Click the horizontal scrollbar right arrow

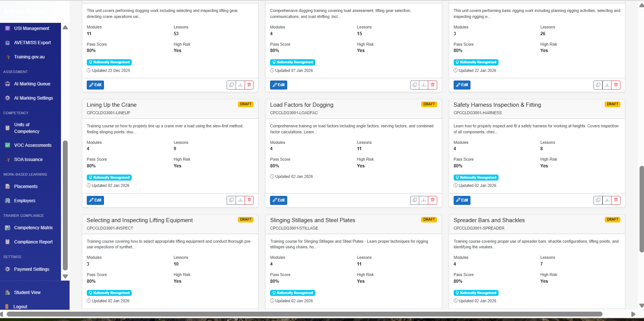coord(633,314)
